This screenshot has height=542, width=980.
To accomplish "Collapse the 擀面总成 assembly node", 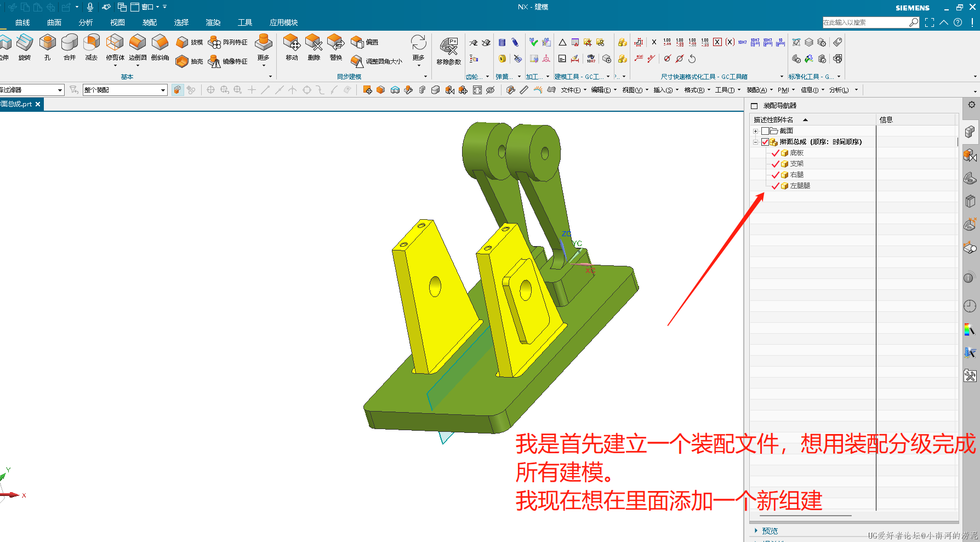I will 755,142.
